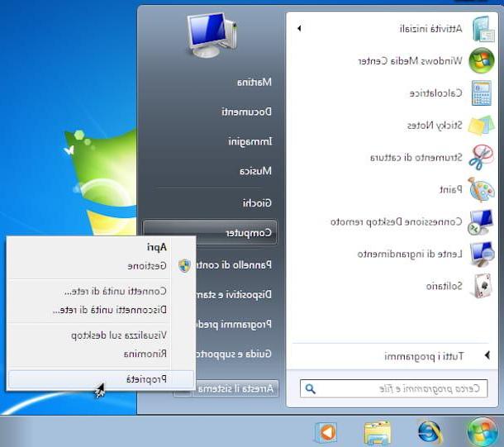The width and height of the screenshot is (504, 447).
Task: Start Calcolatrice using the calculator icon
Action: [x=482, y=93]
